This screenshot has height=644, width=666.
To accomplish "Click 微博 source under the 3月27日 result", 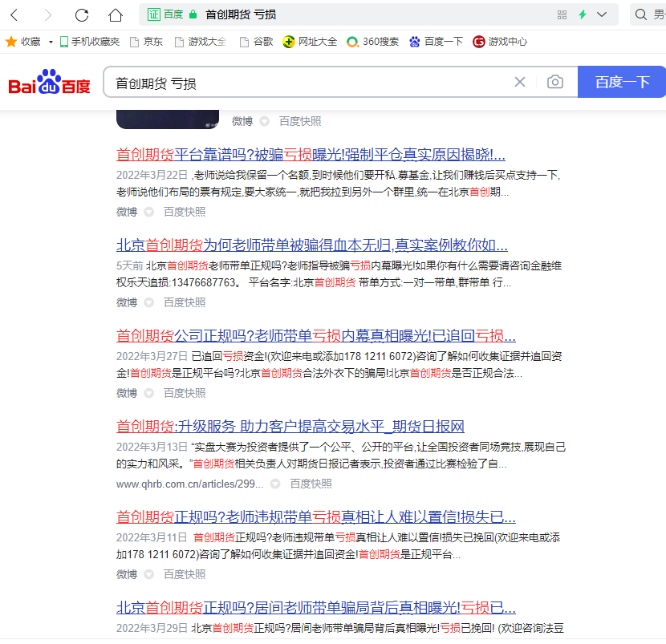I will point(127,393).
